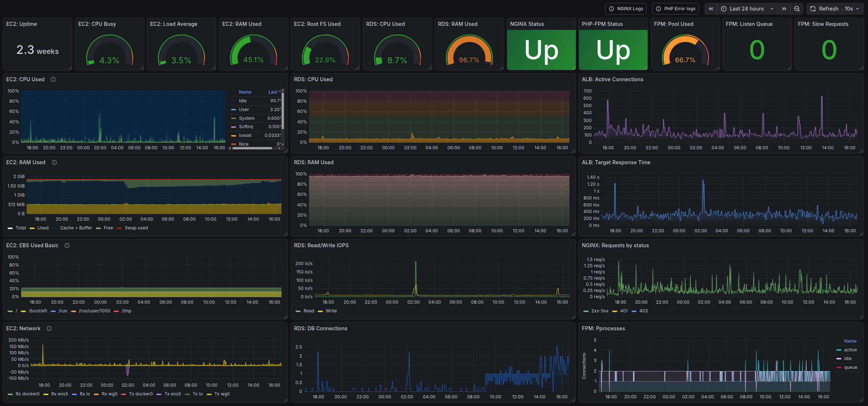Open the ALB: Active Connections panel title menu
The width and height of the screenshot is (868, 406).
[x=612, y=79]
